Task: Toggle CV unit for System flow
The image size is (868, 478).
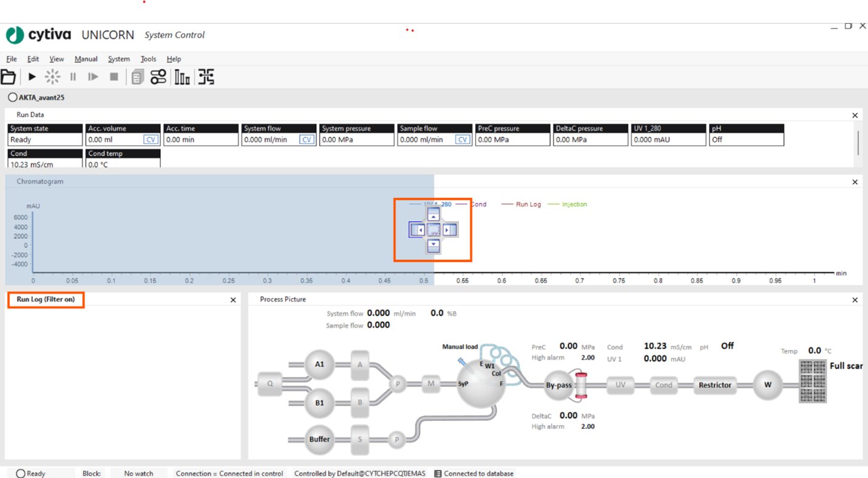Action: pyautogui.click(x=306, y=140)
